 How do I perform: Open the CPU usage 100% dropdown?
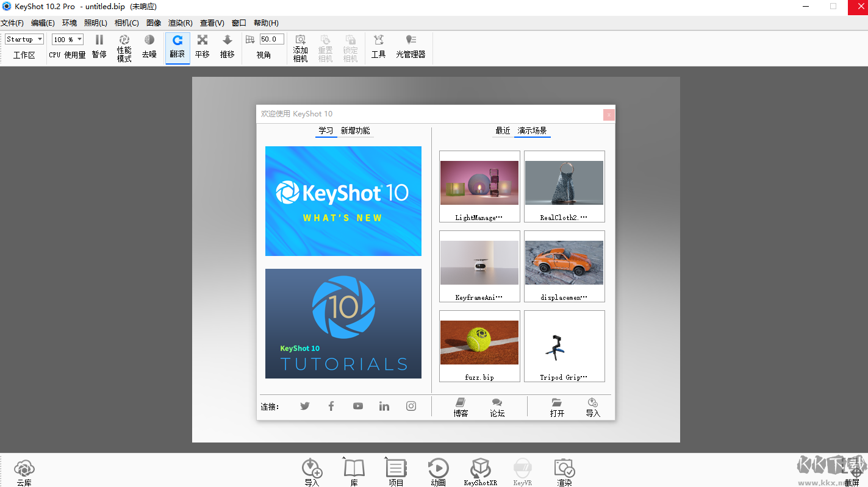pos(67,39)
